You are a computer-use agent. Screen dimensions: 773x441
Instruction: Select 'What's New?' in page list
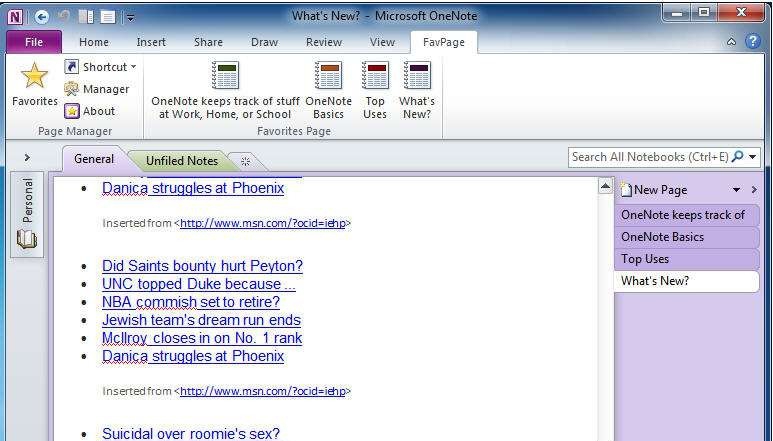tap(686, 281)
